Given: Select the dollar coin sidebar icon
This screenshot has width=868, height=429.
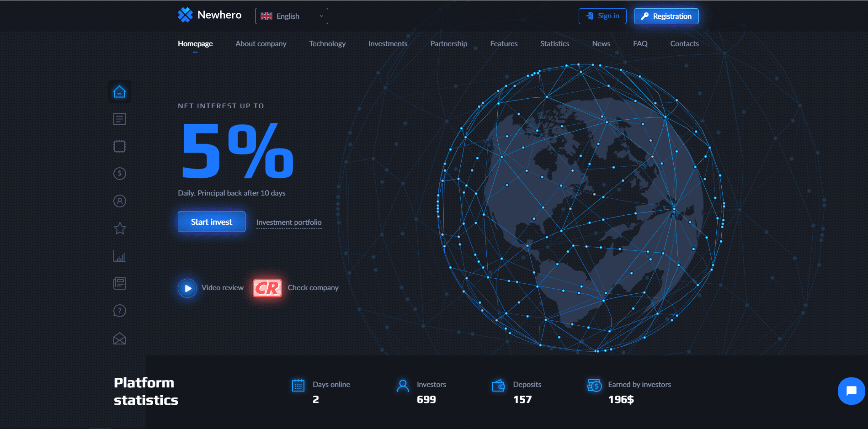Looking at the screenshot, I should [119, 174].
